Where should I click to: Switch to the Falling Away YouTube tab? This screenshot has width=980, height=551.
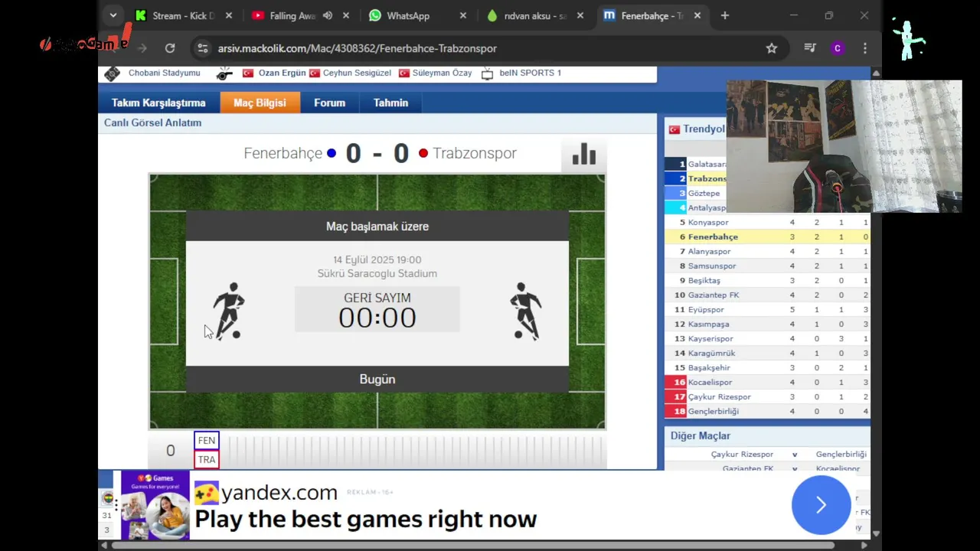coord(292,15)
